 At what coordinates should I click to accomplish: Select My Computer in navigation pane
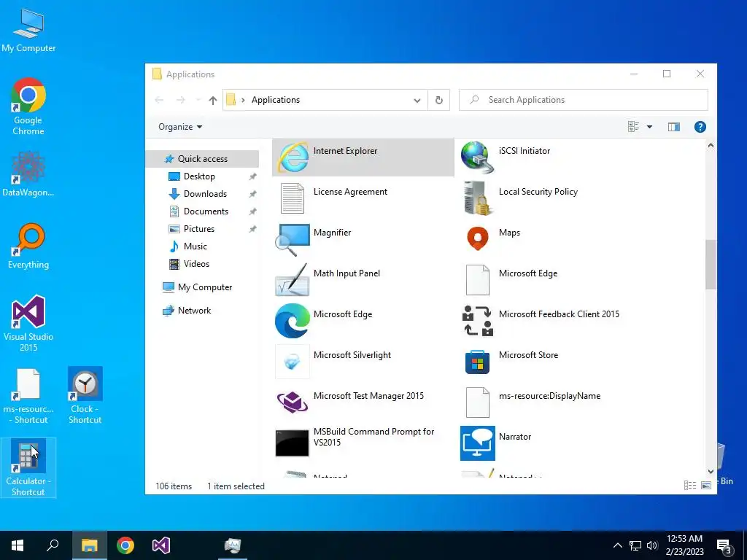point(205,287)
